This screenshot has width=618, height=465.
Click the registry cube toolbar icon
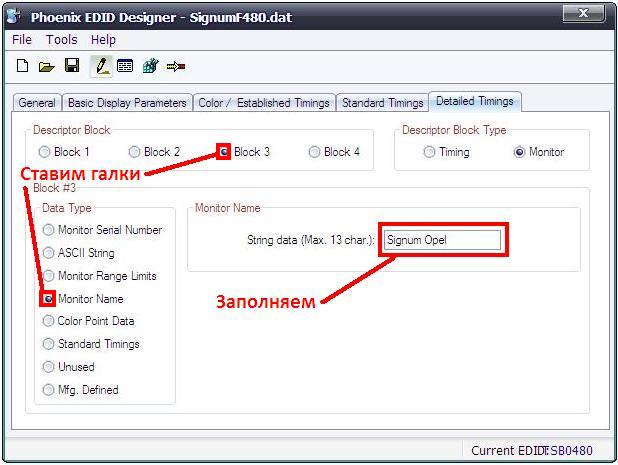point(150,66)
